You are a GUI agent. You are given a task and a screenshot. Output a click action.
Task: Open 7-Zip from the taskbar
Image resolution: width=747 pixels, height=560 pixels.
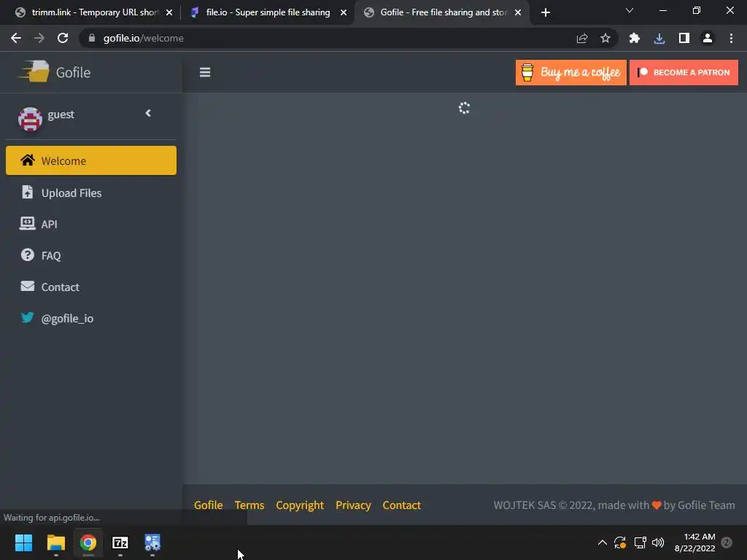(x=120, y=542)
